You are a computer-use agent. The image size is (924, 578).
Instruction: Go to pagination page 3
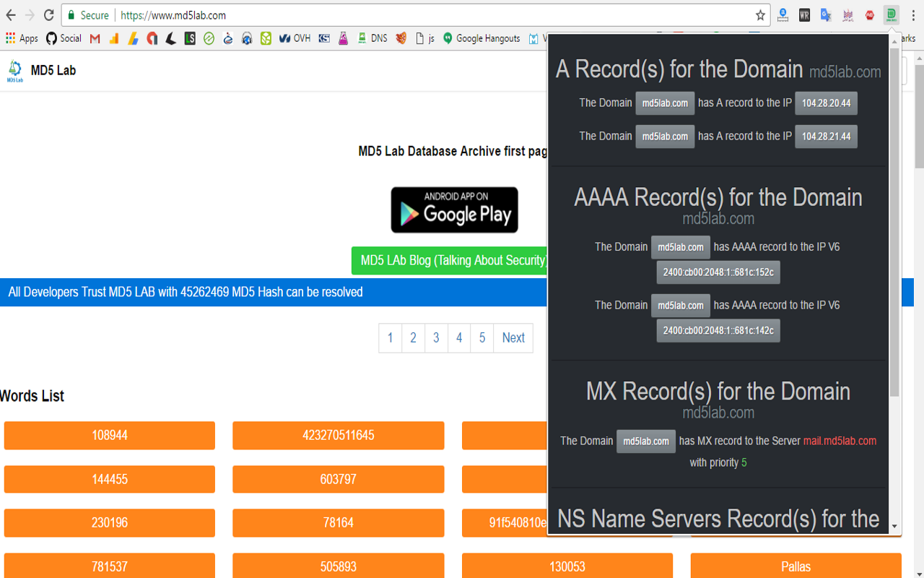tap(436, 337)
